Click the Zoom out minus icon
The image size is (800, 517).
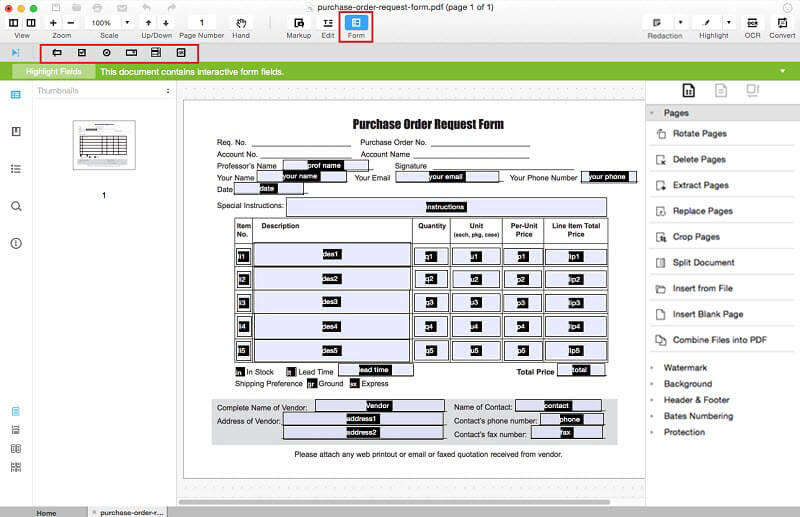click(x=71, y=23)
